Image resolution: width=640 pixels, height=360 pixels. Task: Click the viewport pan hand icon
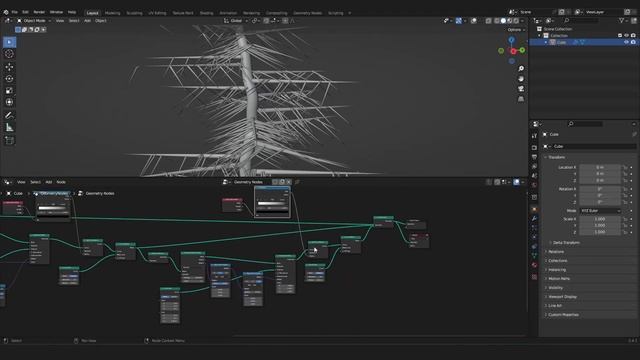point(521,79)
